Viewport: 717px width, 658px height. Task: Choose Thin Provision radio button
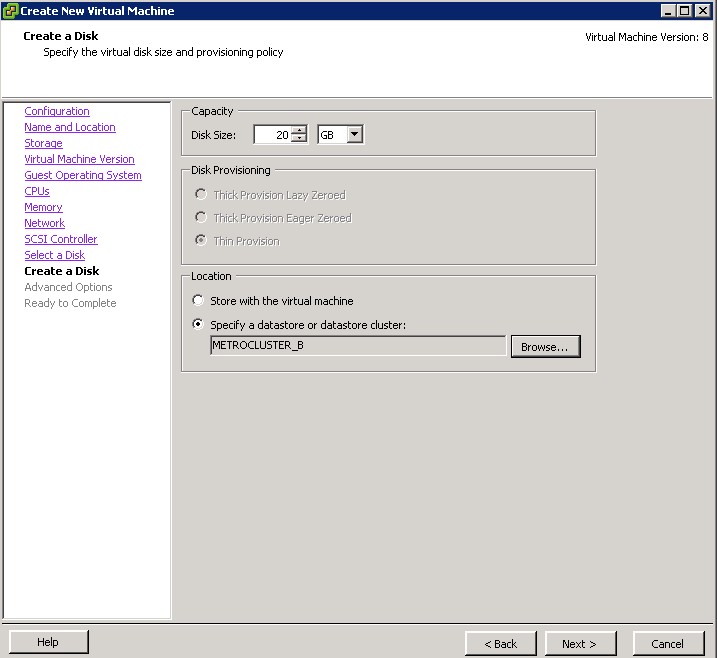201,241
